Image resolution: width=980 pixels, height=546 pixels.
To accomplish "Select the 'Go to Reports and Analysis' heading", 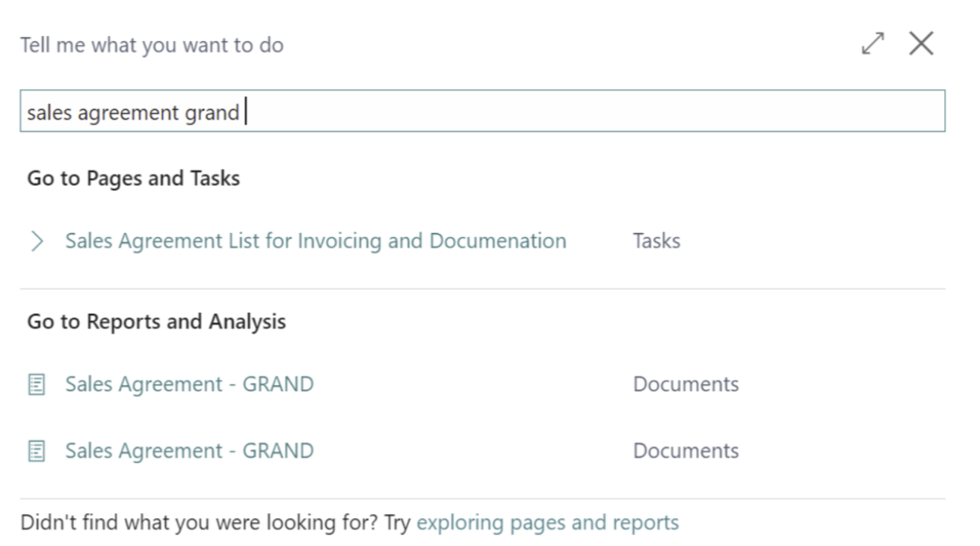I will point(156,322).
